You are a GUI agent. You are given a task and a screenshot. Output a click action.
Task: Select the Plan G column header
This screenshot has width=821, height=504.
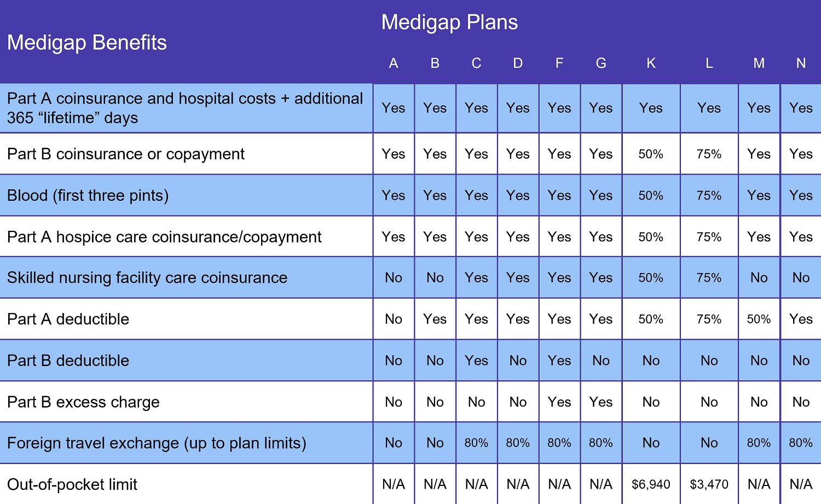point(600,63)
